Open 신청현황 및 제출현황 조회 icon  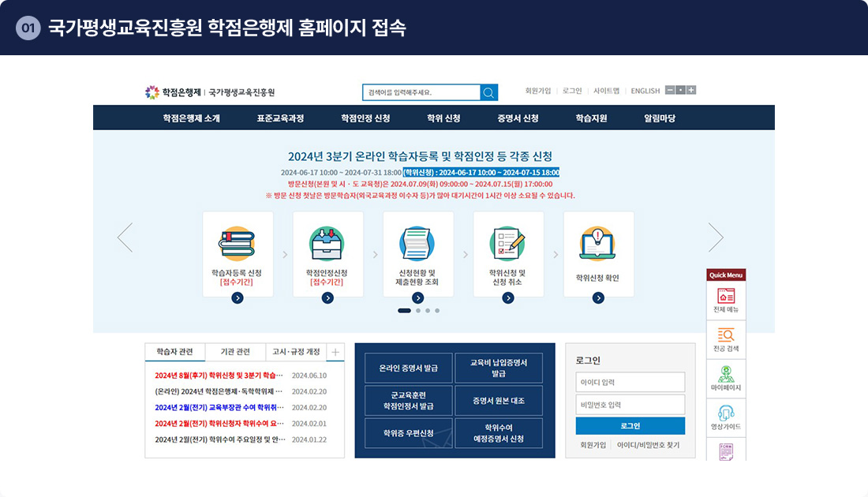click(417, 245)
